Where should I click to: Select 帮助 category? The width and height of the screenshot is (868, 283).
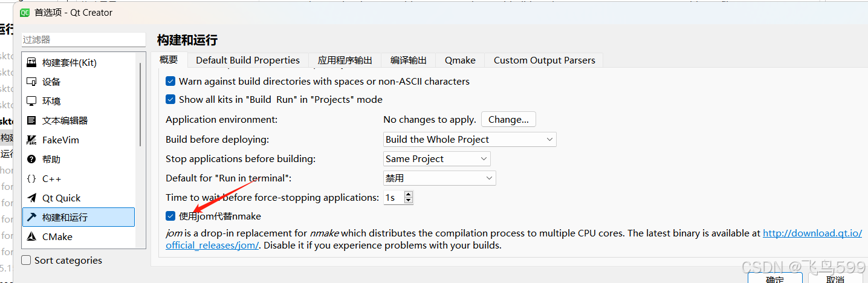point(79,159)
